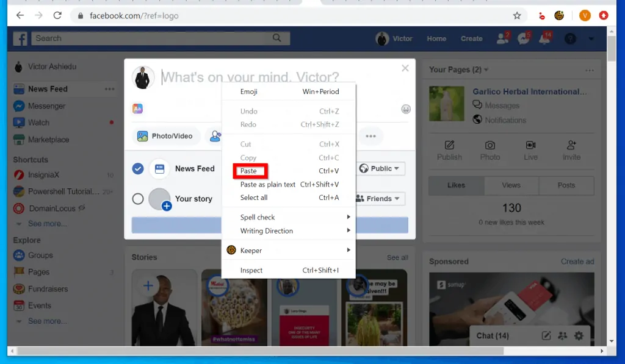This screenshot has width=625, height=364.
Task: Open the notifications bell icon
Action: click(x=545, y=38)
